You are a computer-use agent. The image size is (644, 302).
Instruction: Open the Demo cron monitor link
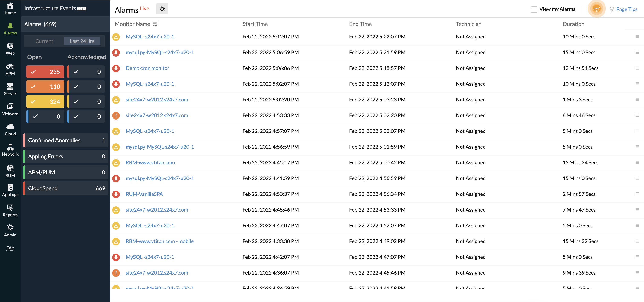[147, 68]
